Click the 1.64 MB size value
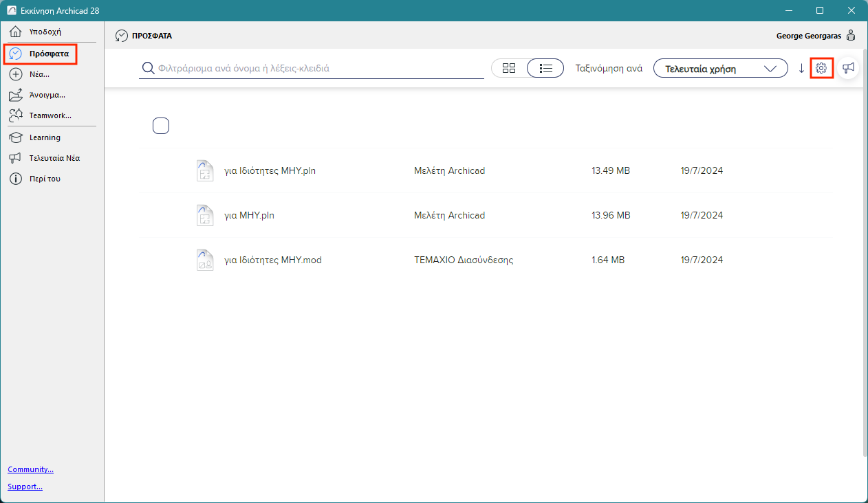The image size is (868, 503). (608, 260)
